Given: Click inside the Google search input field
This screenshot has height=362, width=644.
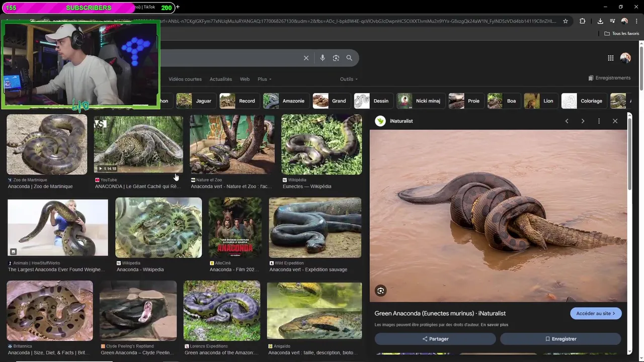Looking at the screenshot, I should click(x=229, y=58).
